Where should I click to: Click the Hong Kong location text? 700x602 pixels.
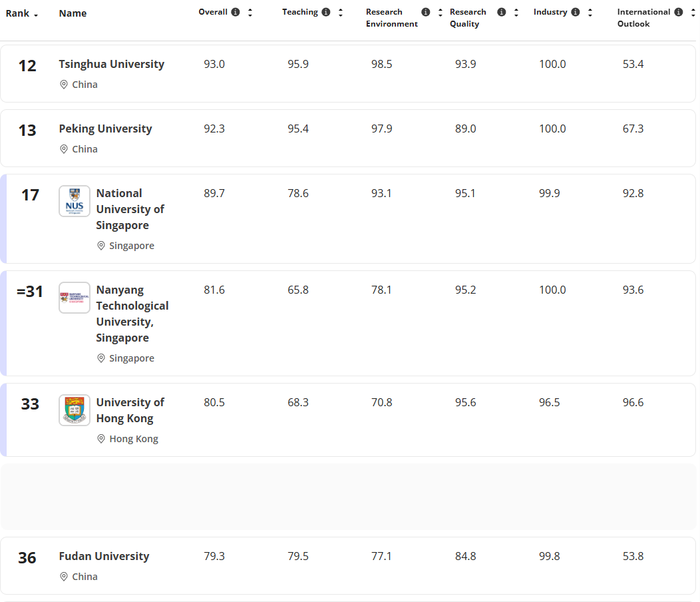pos(134,439)
